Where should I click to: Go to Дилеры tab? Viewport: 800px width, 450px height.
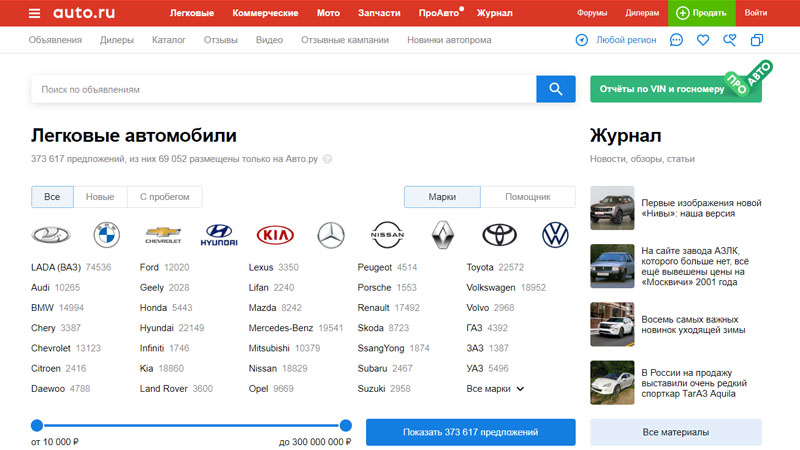[x=117, y=40]
